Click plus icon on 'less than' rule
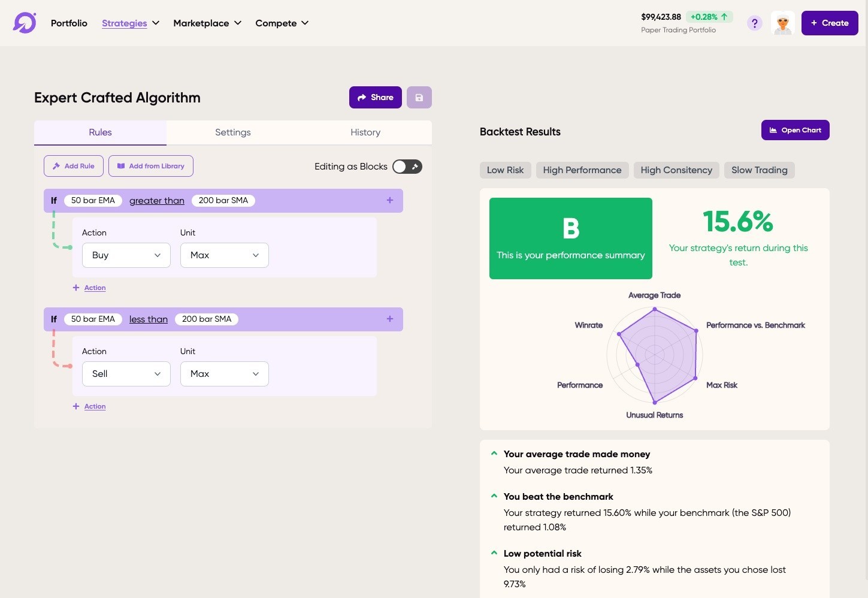868x598 pixels. (390, 319)
